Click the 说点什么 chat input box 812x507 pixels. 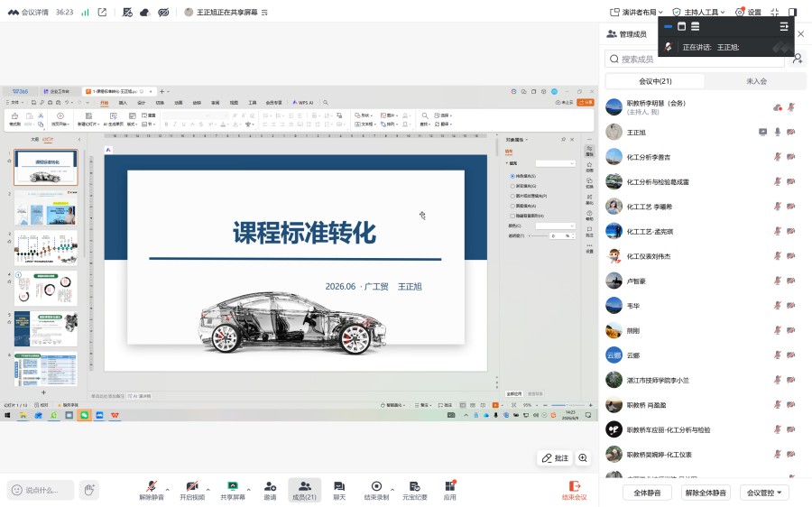pos(41,489)
